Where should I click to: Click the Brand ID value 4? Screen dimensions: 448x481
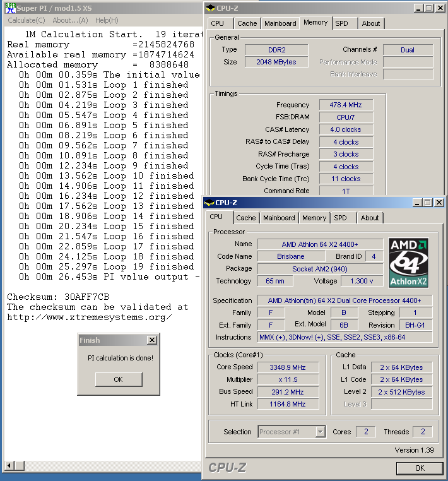tap(374, 256)
